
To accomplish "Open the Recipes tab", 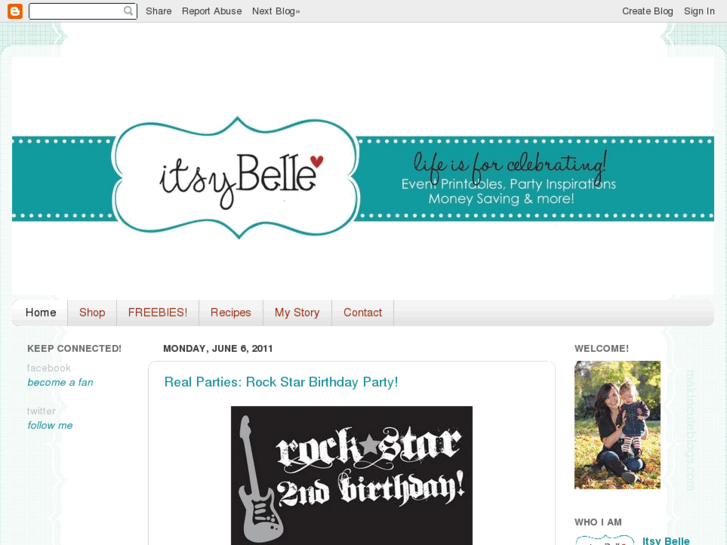I will (230, 313).
